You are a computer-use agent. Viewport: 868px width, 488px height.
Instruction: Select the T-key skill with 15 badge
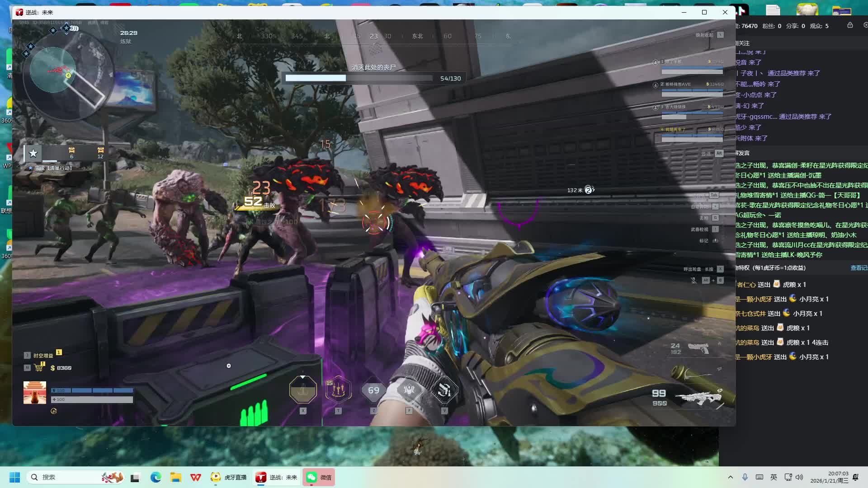click(338, 389)
